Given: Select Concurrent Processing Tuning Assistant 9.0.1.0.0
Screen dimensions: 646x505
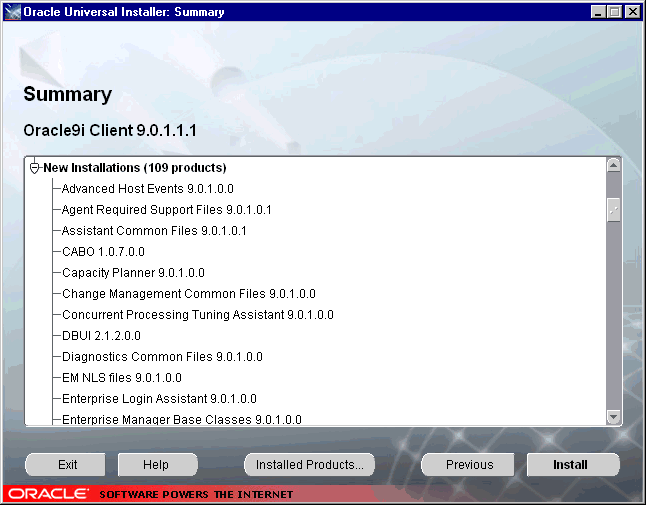Looking at the screenshot, I should (198, 315).
